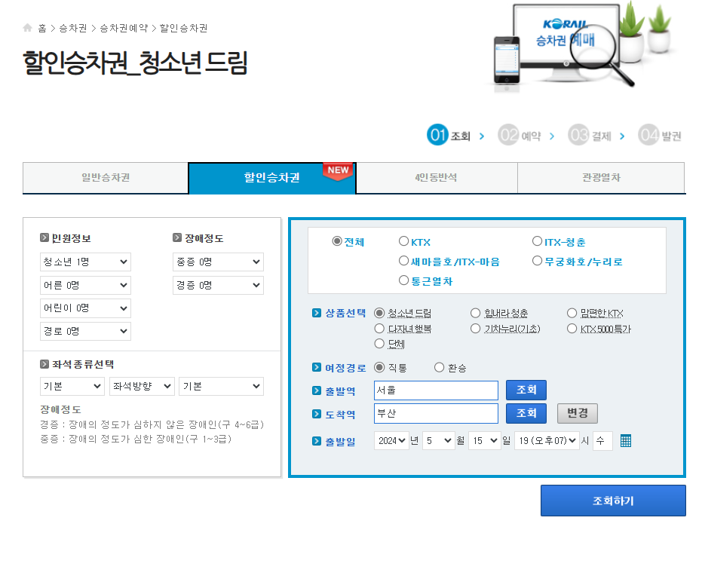The height and width of the screenshot is (588, 702).
Task: Open the calendar picker for 출발일
Action: point(626,440)
